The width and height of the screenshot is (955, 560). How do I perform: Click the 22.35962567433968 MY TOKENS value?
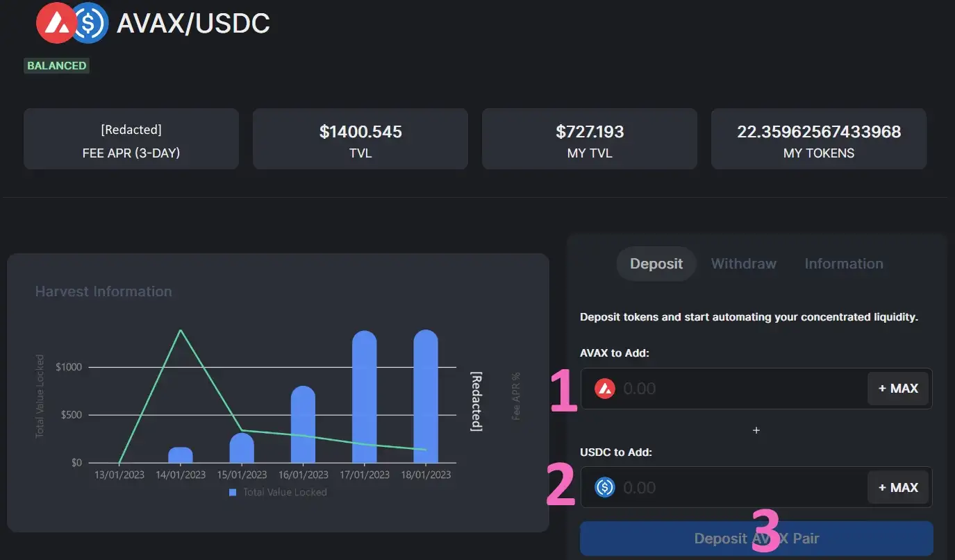(x=819, y=132)
